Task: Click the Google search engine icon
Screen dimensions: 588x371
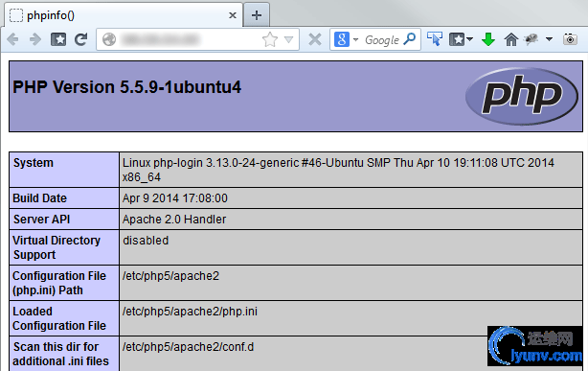Action: pyautogui.click(x=342, y=39)
